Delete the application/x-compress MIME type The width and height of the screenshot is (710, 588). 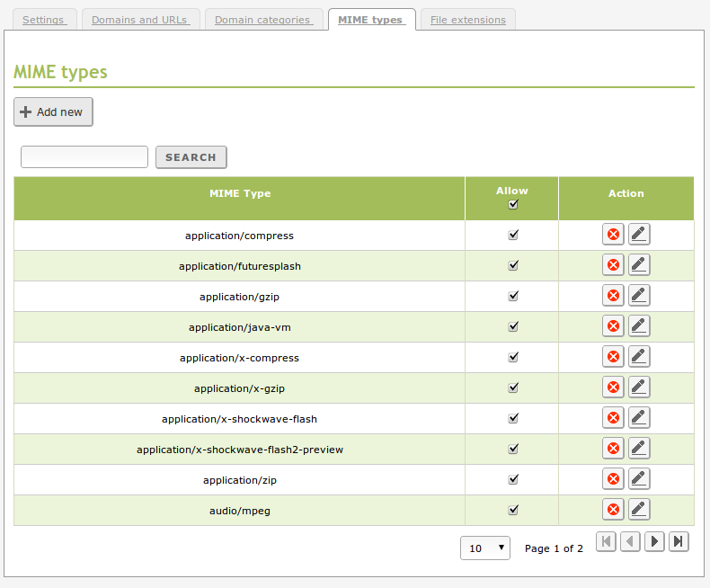(x=613, y=357)
